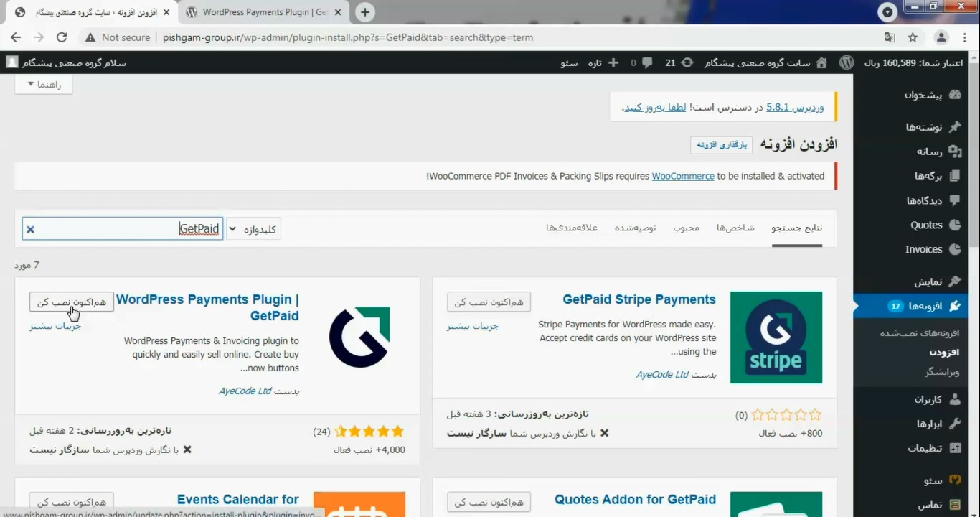This screenshot has width=980, height=517.
Task: Bookmark this page with the star icon
Action: click(913, 37)
